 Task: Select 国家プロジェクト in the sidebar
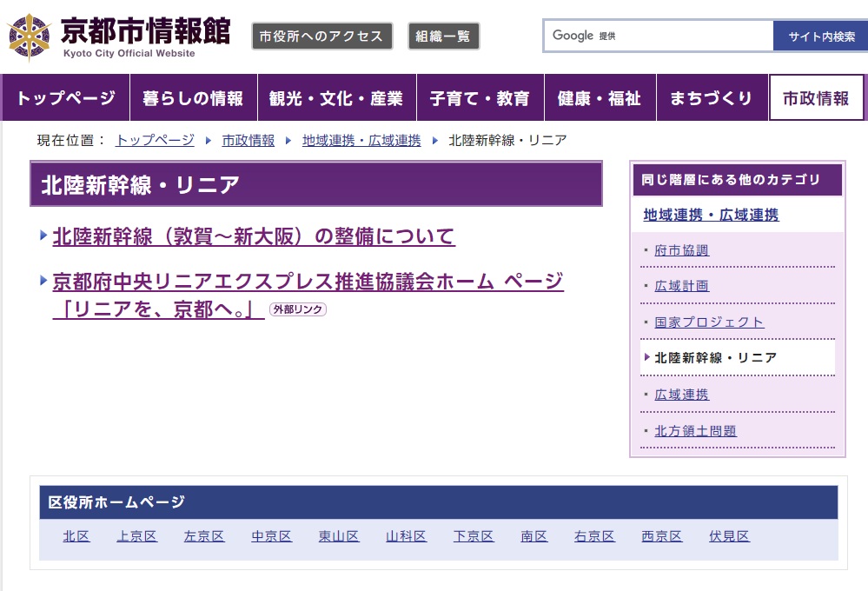tap(707, 321)
